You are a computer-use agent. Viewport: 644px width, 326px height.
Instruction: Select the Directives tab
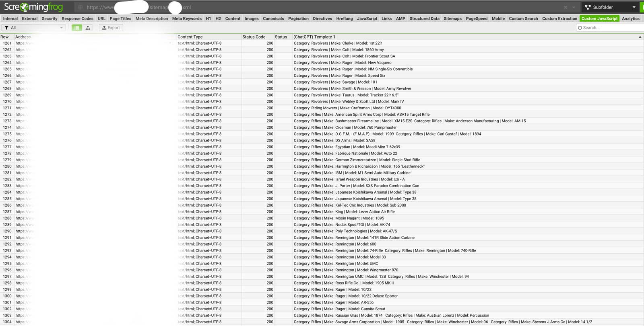point(322,18)
